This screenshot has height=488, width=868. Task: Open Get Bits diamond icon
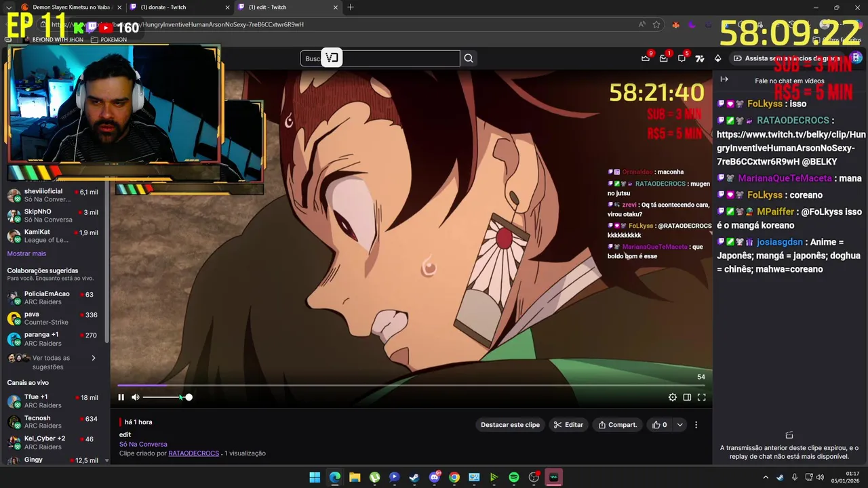pyautogui.click(x=718, y=58)
